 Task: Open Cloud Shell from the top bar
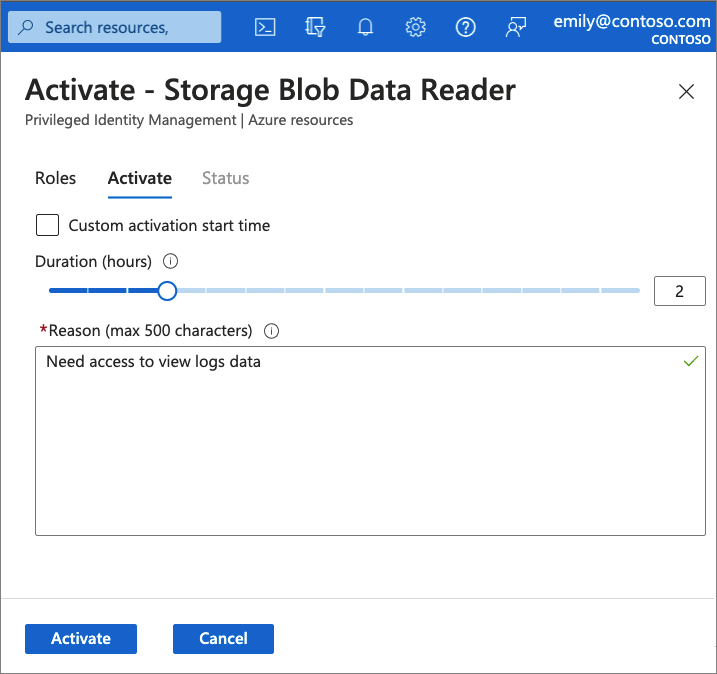coord(265,27)
